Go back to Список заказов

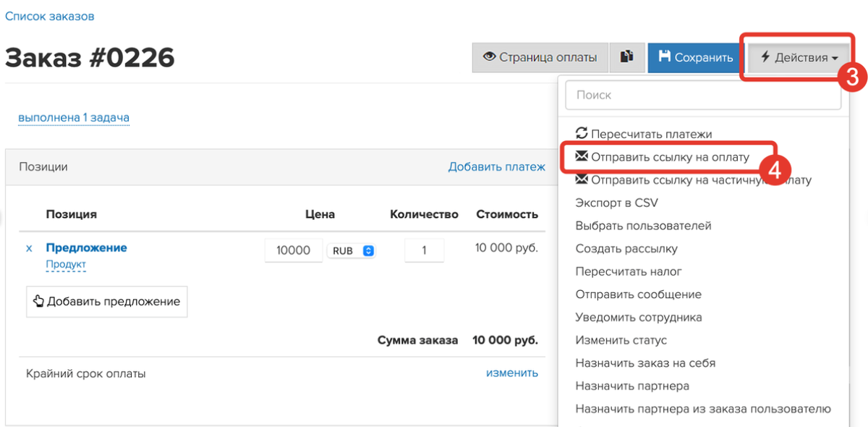point(50,16)
